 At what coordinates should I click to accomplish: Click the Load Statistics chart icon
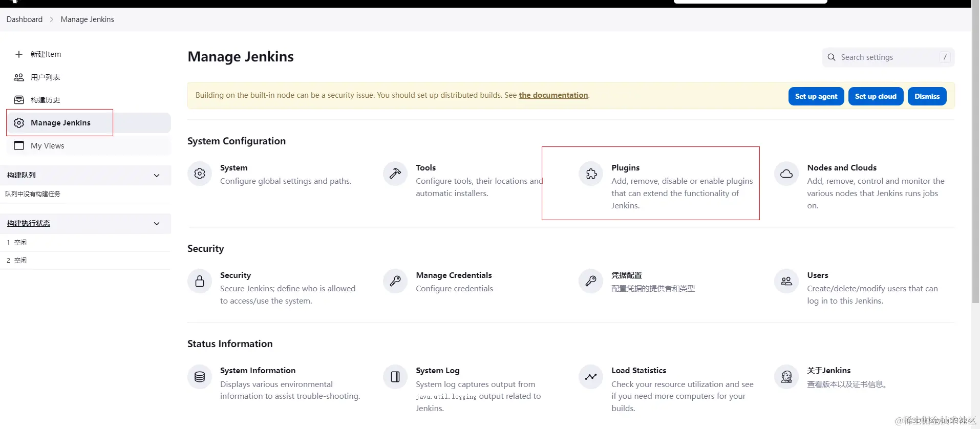point(591,377)
